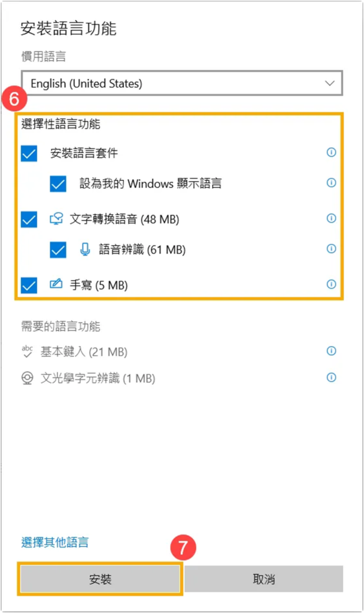Uncheck 設為我的 Windows 顯示語言 checkbox
This screenshot has height=613, width=364.
[x=58, y=184]
